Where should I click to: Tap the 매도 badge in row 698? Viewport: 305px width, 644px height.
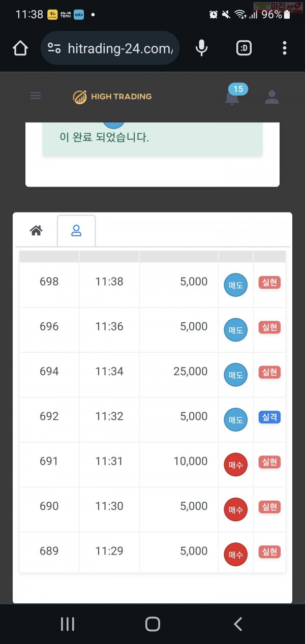pyautogui.click(x=236, y=285)
